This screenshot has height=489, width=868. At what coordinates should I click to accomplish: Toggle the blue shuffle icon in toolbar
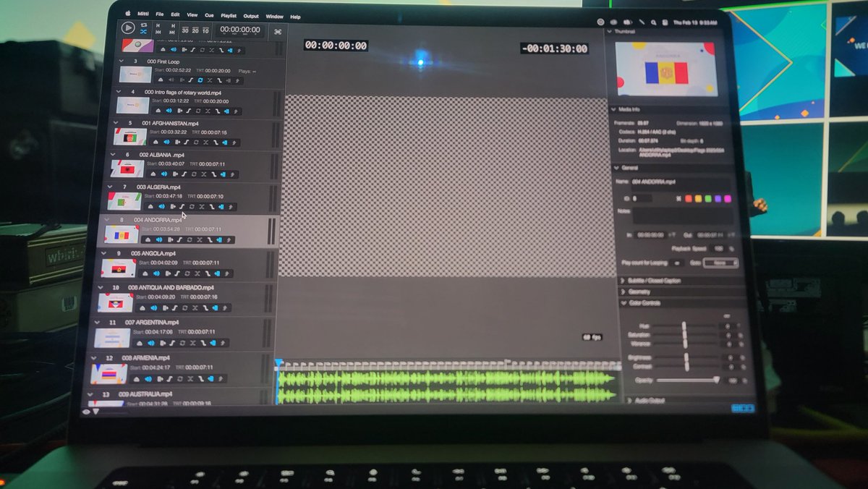[144, 32]
